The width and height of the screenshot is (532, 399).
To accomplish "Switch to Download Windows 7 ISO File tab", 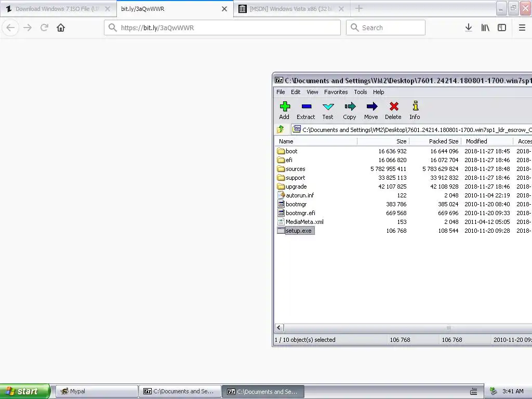I will point(58,9).
